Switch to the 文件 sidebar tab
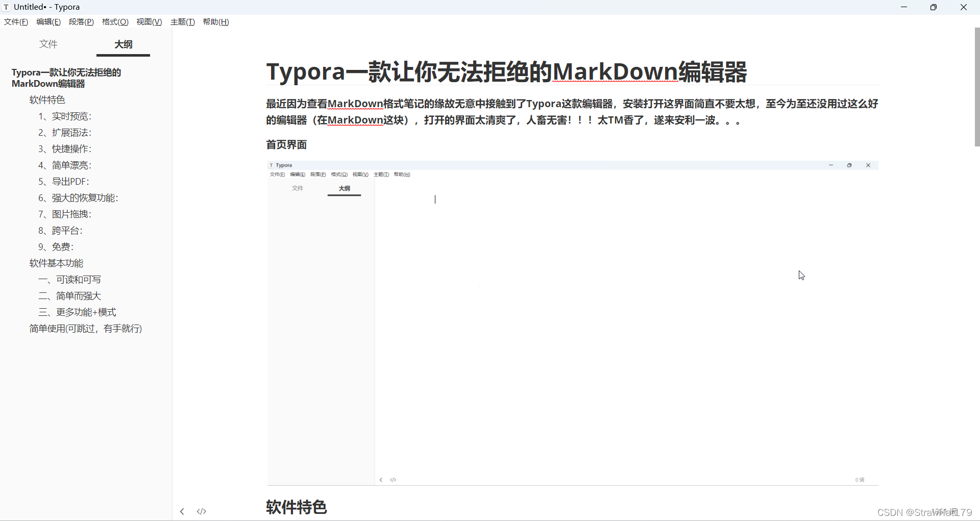Viewport: 980px width, 521px height. pyautogui.click(x=48, y=44)
